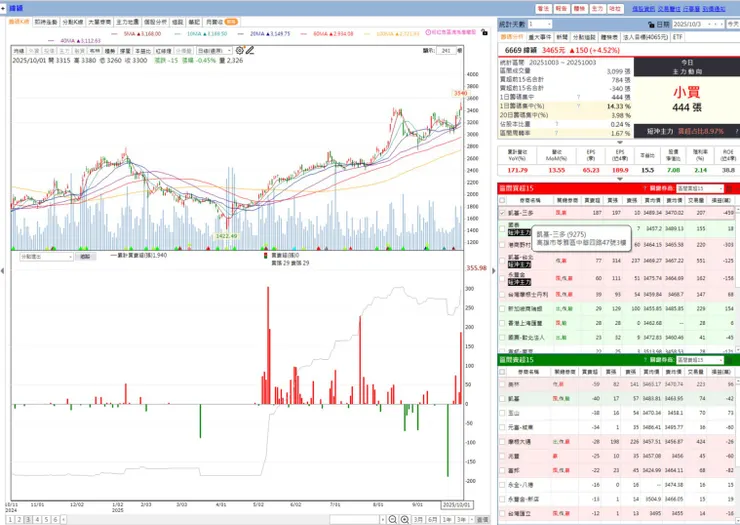Viewport: 740px width, 525px height.
Task: Click zoom in magnifier below chart
Action: click(404, 519)
